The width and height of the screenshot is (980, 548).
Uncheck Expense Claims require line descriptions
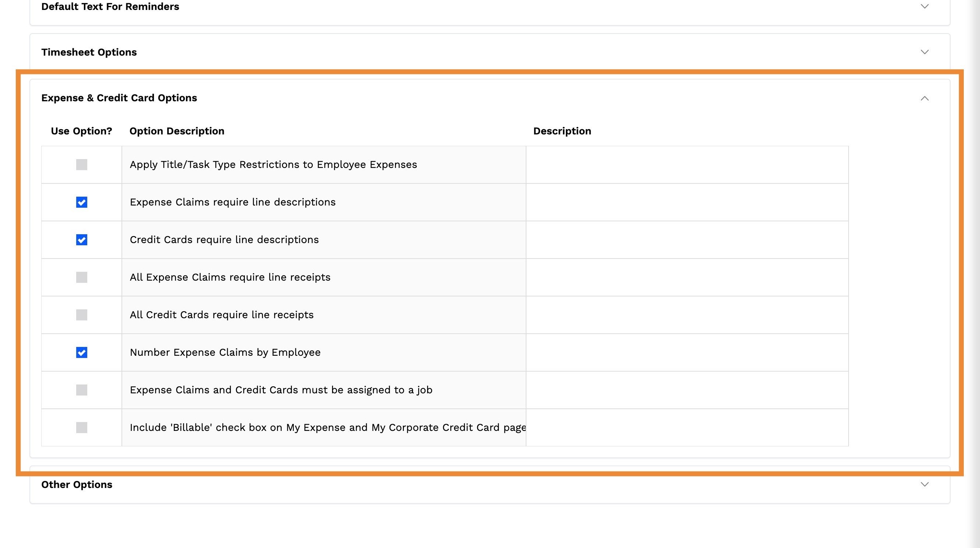click(x=81, y=202)
